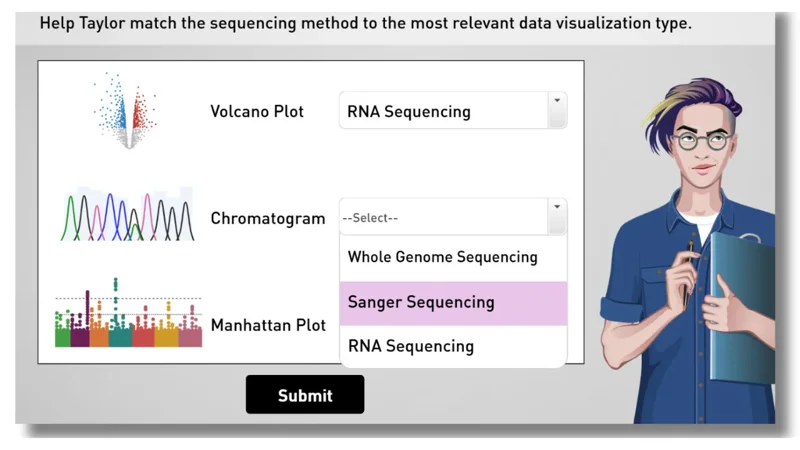Click the pen in Taylor's hand
The width and height of the screenshot is (800, 450).
coord(689,273)
